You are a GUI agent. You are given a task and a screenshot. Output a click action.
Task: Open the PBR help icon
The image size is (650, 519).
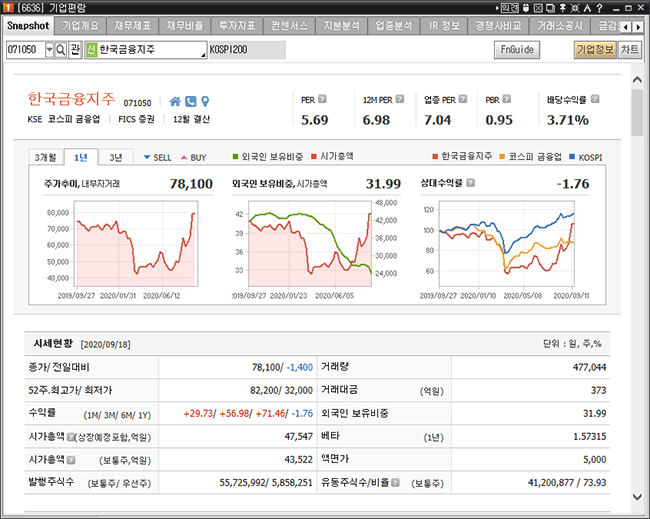click(507, 99)
